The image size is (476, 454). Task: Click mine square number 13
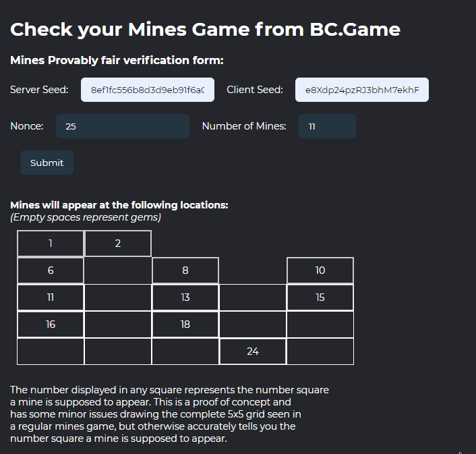185,297
